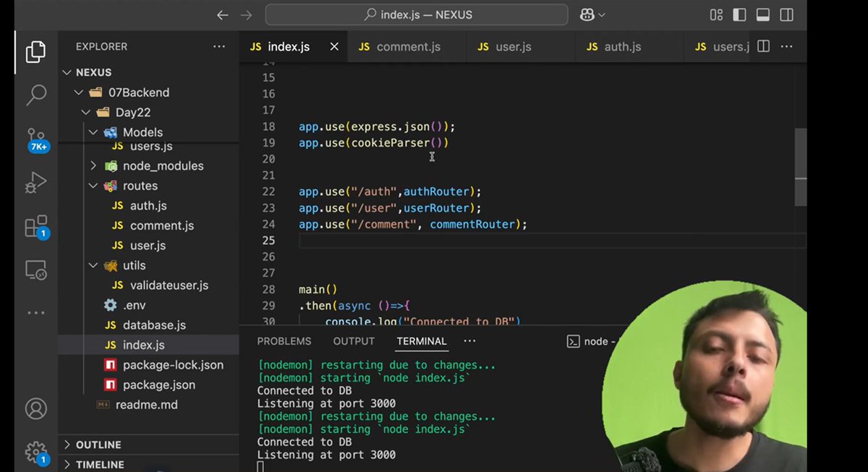Open database.js in explorer
This screenshot has height=472, width=868.
(148, 325)
